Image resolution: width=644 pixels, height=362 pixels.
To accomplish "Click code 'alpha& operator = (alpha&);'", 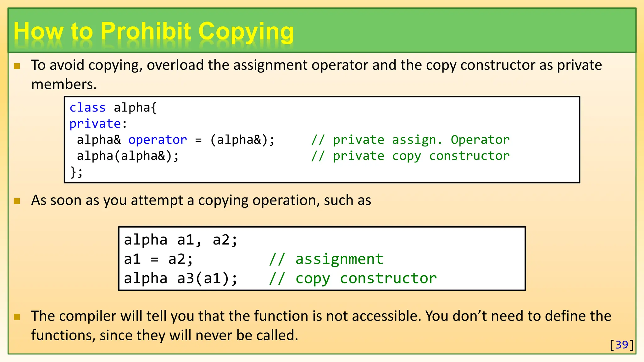I will [176, 140].
